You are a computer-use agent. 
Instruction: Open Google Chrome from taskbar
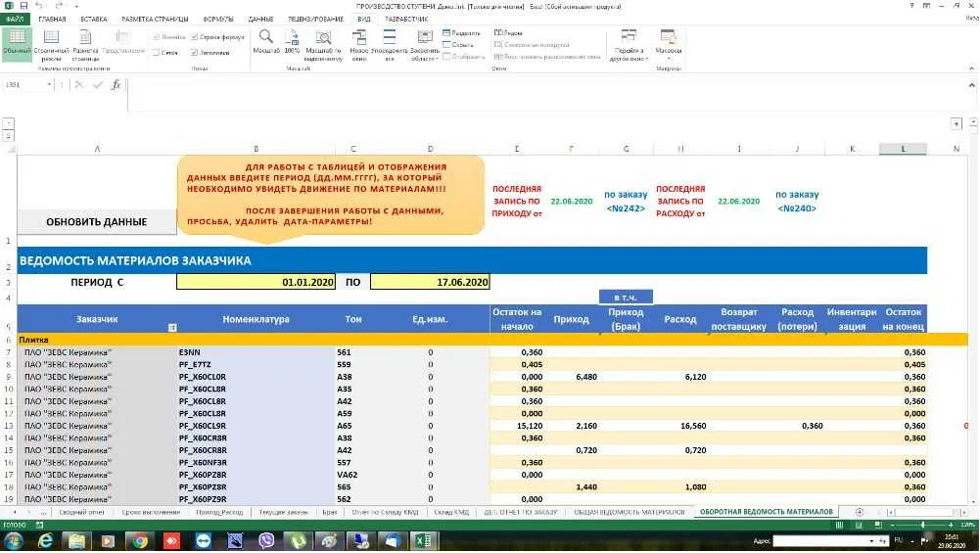pos(140,540)
